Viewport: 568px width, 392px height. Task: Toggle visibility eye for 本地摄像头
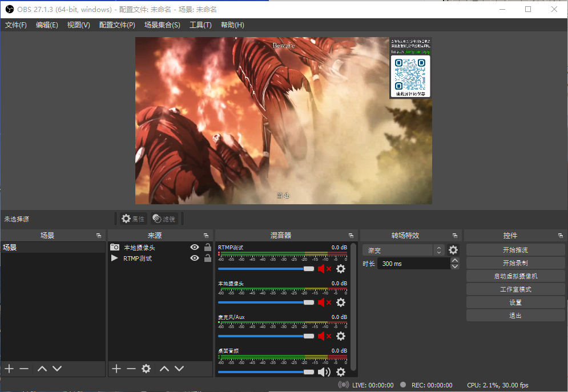point(195,247)
